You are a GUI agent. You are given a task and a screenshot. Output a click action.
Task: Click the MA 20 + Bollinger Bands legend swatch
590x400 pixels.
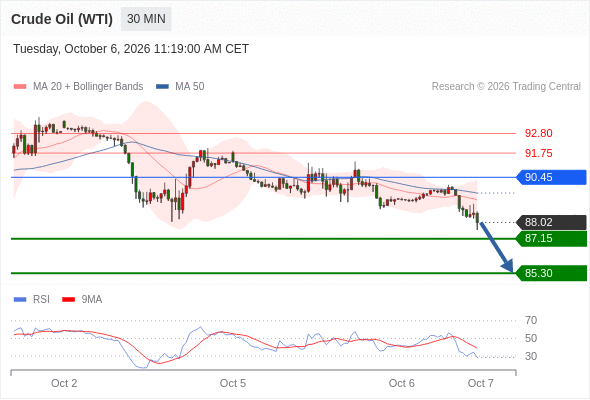[x=20, y=87]
